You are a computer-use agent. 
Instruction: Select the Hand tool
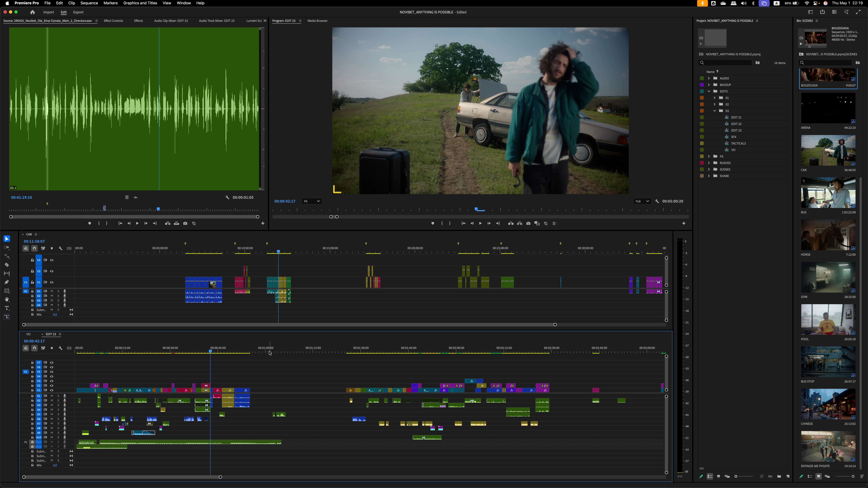[7, 299]
